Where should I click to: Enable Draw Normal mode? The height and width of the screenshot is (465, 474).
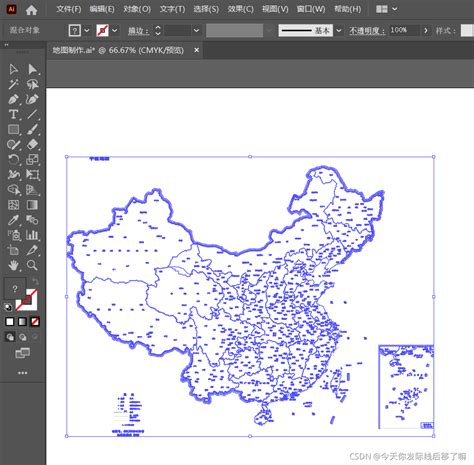(x=10, y=337)
